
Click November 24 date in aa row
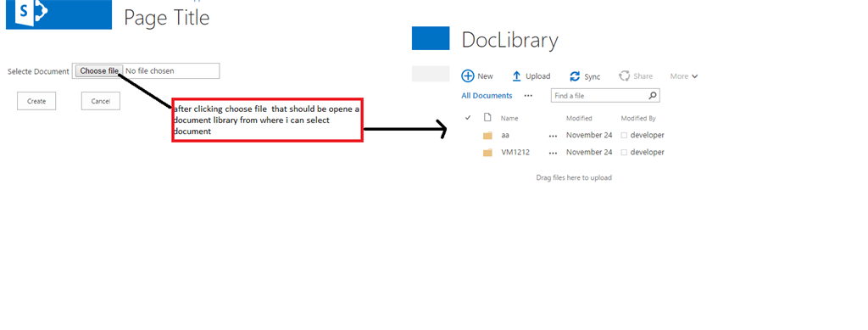point(589,135)
